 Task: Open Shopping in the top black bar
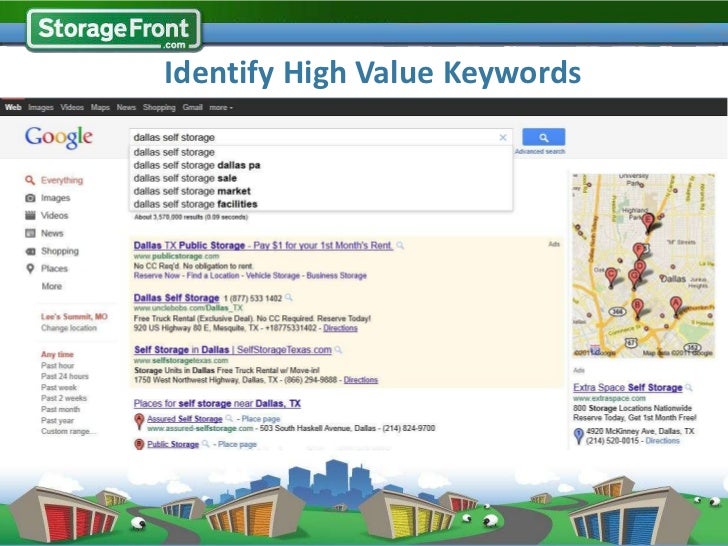[x=159, y=107]
